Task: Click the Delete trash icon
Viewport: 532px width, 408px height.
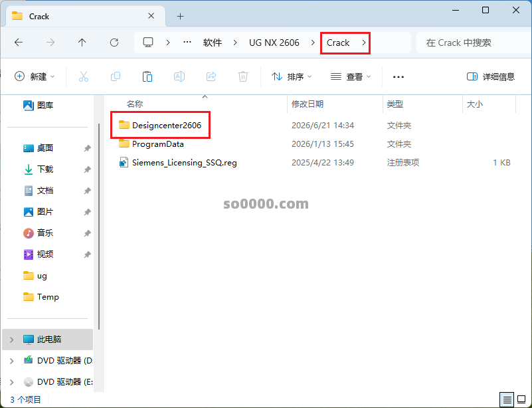Action: pos(243,76)
